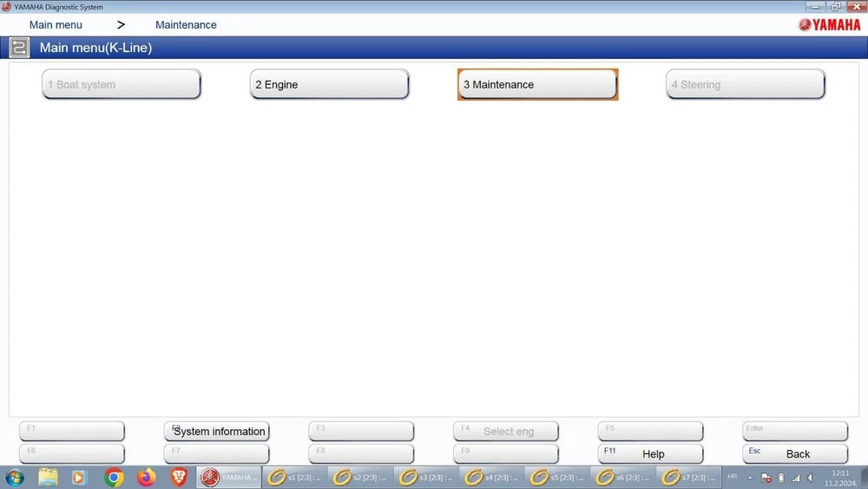Switch to the s5 taskbar window
The image size is (868, 489).
tap(557, 478)
